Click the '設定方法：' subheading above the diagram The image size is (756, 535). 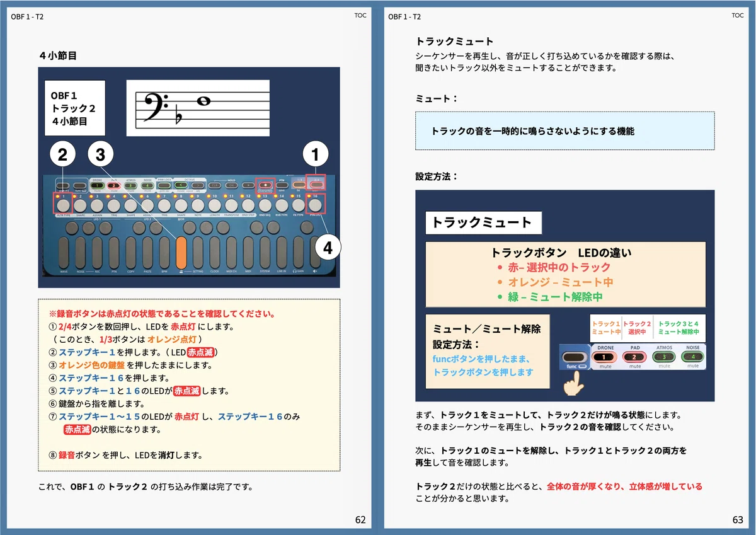coord(437,177)
